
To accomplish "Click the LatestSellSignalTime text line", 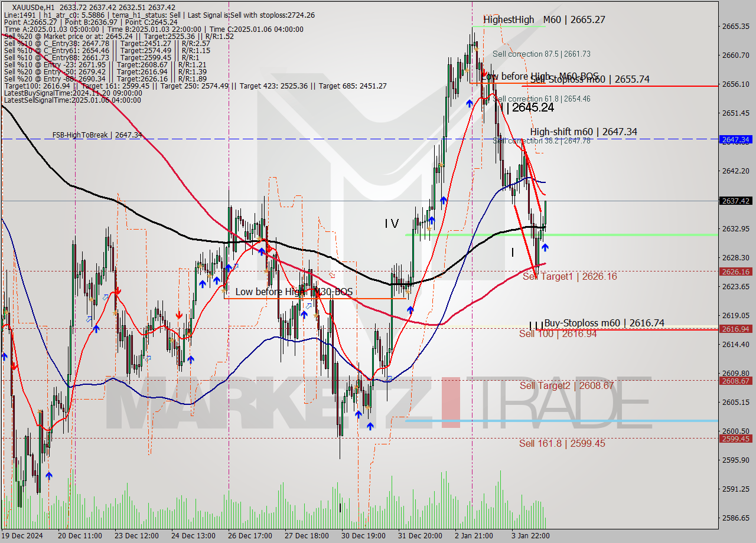I will [x=73, y=100].
